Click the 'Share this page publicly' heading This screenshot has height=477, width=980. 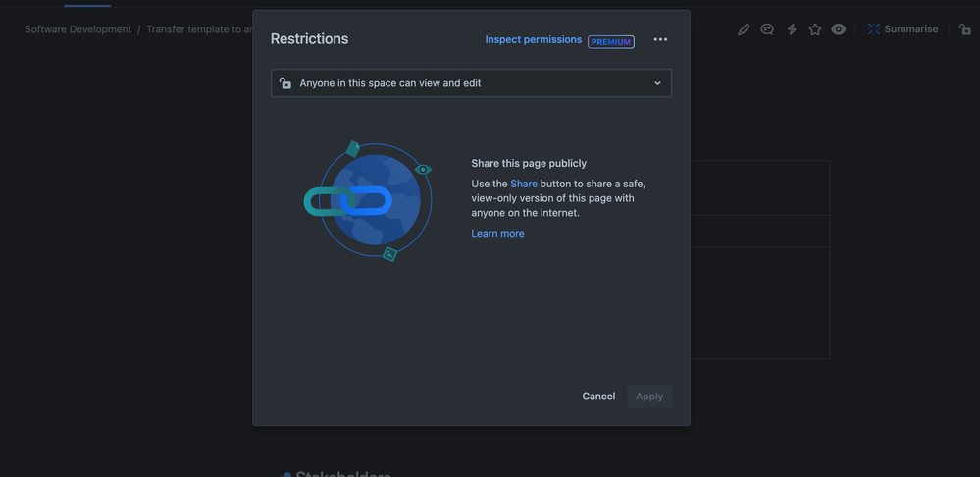coord(529,163)
